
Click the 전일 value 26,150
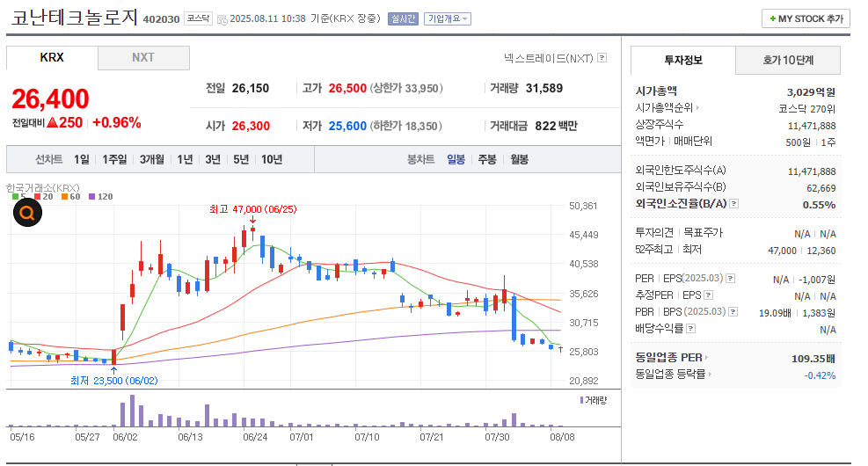tap(251, 89)
